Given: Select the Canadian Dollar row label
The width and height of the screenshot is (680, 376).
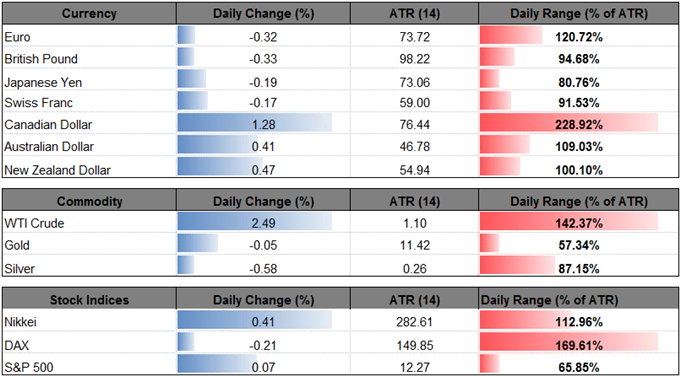Looking at the screenshot, I should coord(48,125).
